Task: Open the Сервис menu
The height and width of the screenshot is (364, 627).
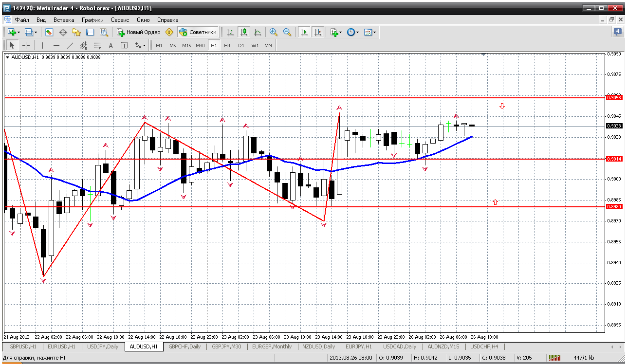Action: (x=120, y=20)
